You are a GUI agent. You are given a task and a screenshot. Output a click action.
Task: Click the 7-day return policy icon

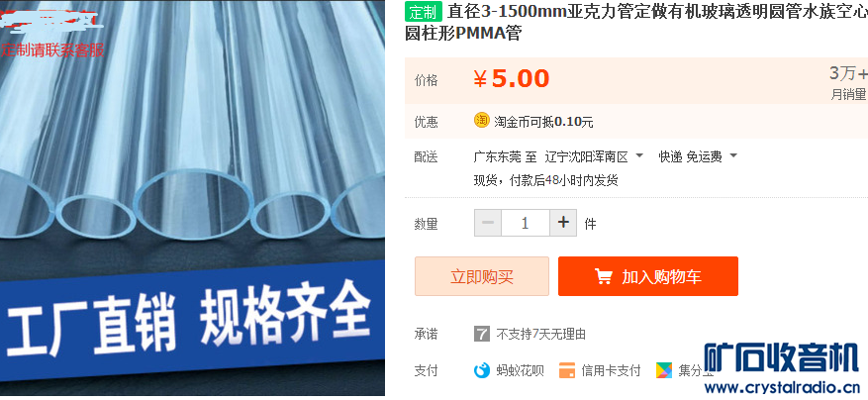[x=482, y=334]
